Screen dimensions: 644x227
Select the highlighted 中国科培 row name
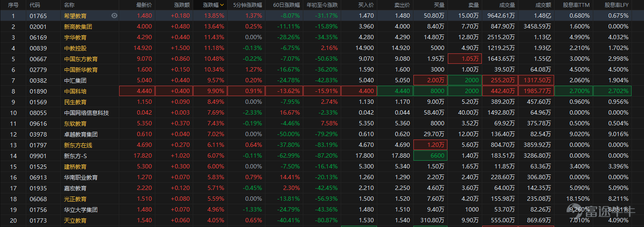point(75,91)
